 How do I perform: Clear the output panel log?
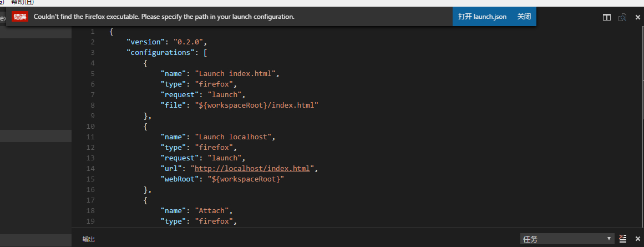pos(623,239)
